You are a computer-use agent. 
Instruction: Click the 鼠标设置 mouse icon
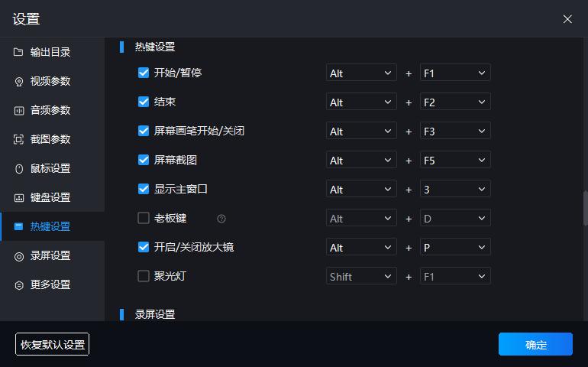19,169
